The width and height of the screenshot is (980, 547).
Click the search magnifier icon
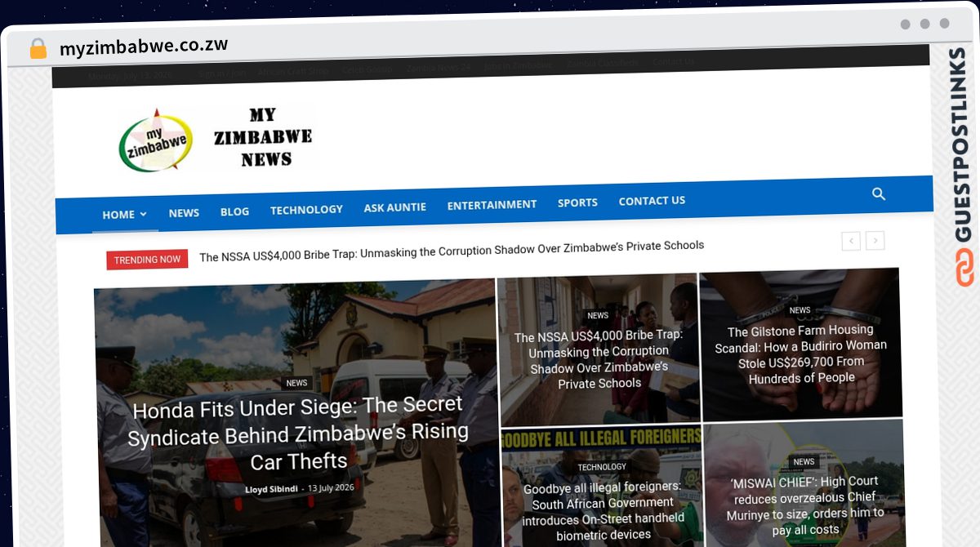coord(879,194)
